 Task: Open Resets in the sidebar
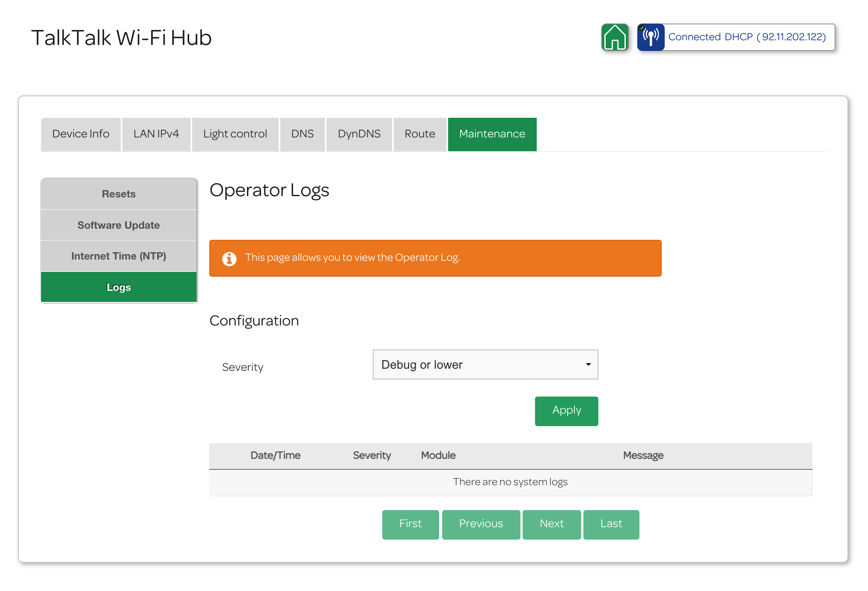(x=119, y=194)
